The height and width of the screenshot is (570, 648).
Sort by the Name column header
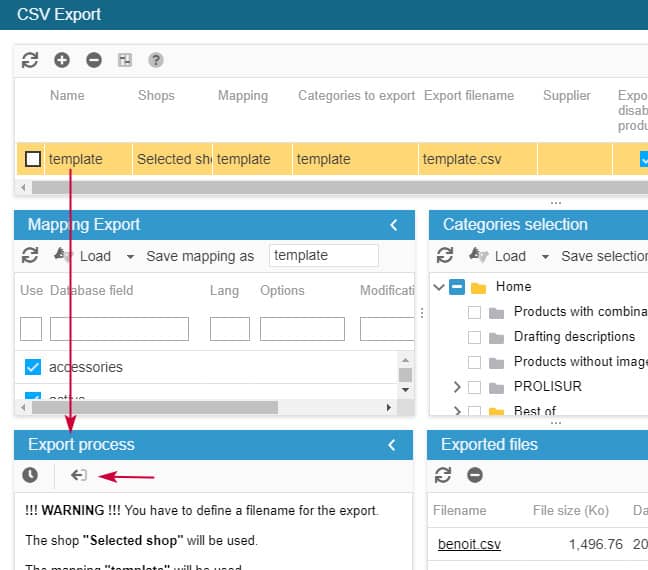tap(67, 96)
